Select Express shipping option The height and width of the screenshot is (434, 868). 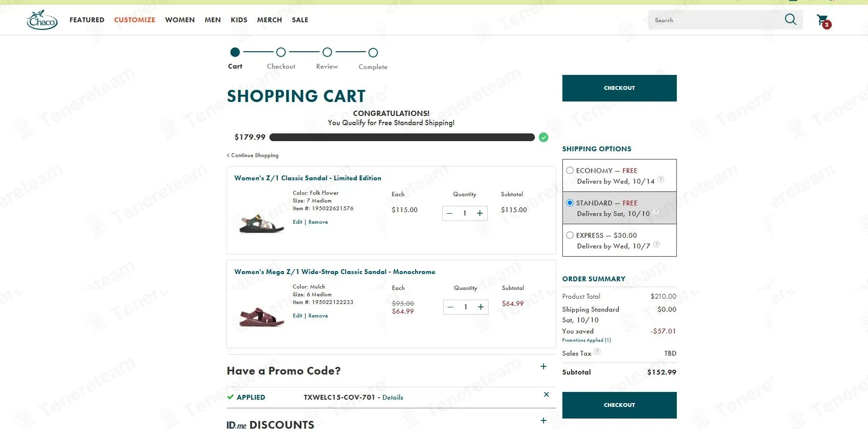tap(570, 235)
